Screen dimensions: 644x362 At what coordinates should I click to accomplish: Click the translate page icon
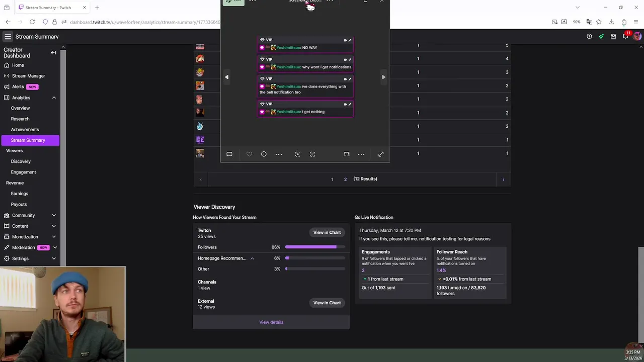point(589,22)
